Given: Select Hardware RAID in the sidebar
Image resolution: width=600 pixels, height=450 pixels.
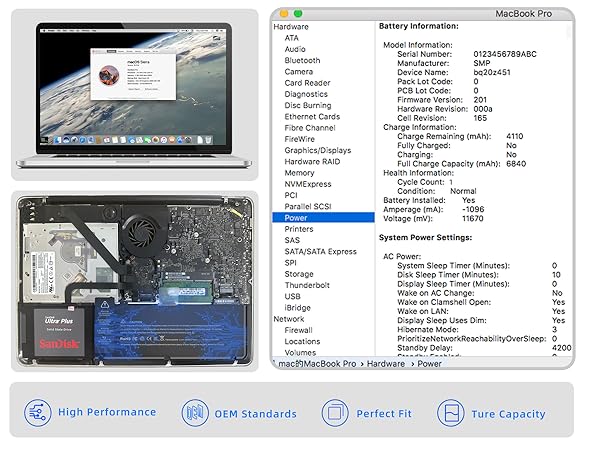Looking at the screenshot, I should 312,161.
